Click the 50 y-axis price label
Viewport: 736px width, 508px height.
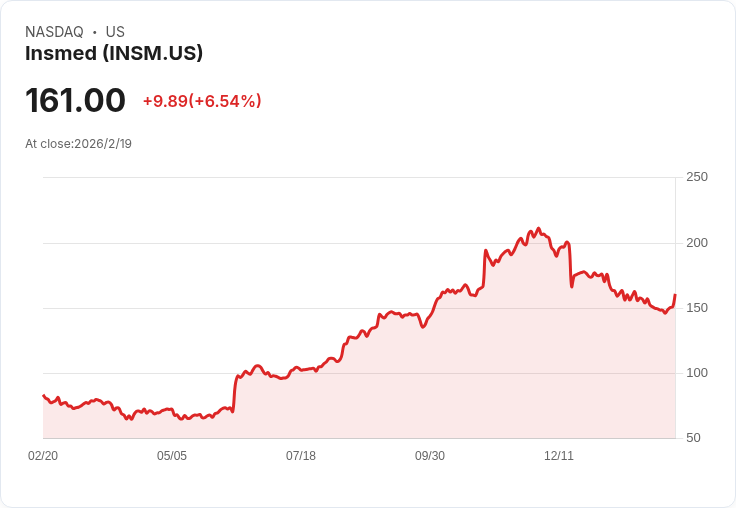tap(693, 438)
